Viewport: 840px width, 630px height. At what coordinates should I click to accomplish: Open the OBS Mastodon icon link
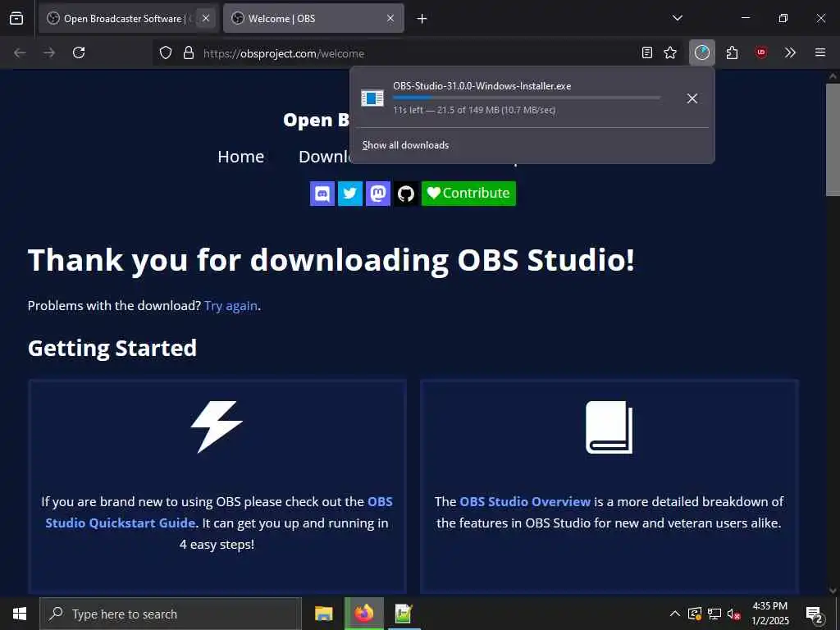(377, 194)
